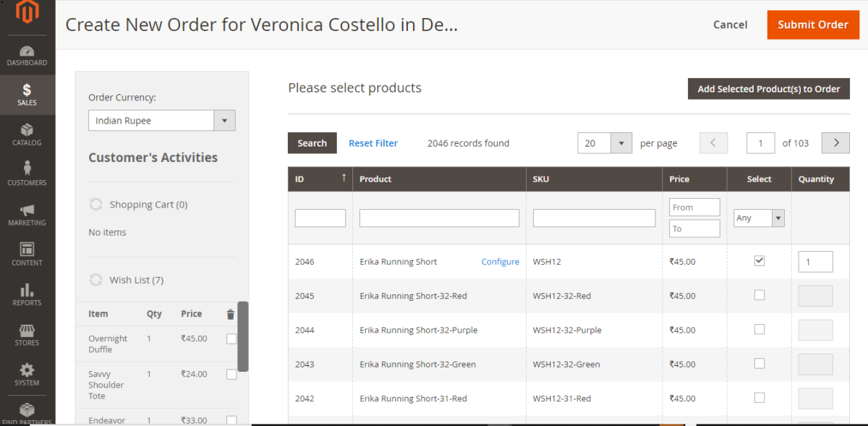
Task: Check Overnight Duffle wish list item
Action: (x=231, y=338)
